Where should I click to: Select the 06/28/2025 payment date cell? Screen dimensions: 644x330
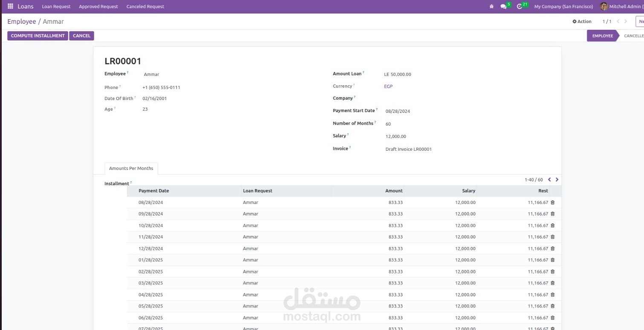click(x=151, y=318)
